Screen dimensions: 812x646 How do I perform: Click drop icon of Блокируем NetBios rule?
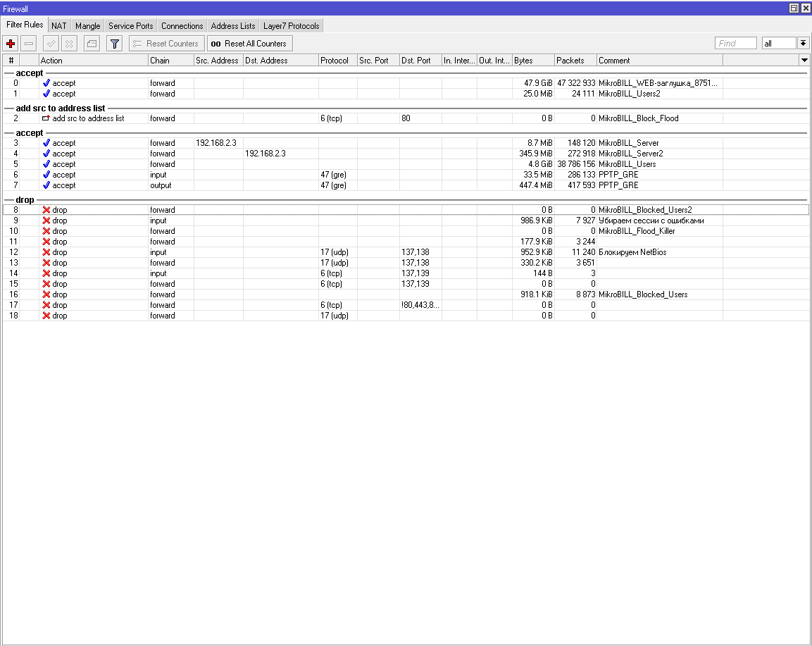click(46, 252)
